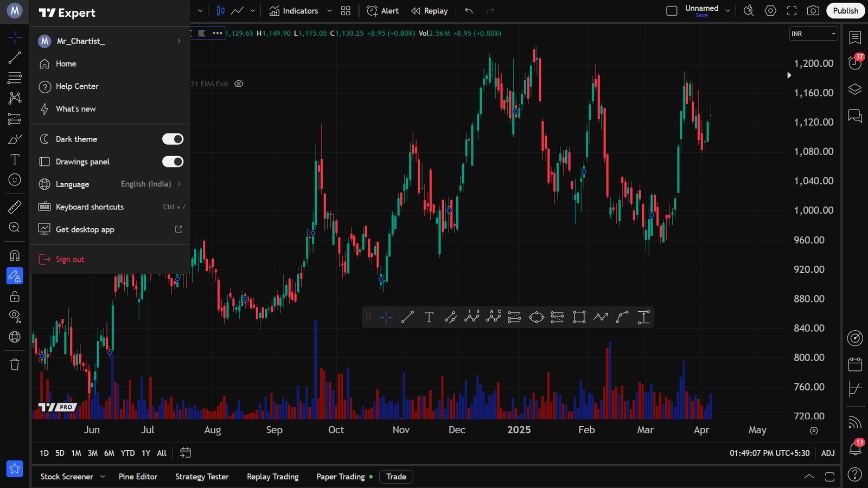Open Help Center menu item
Screen dimensions: 868x488
110,86
